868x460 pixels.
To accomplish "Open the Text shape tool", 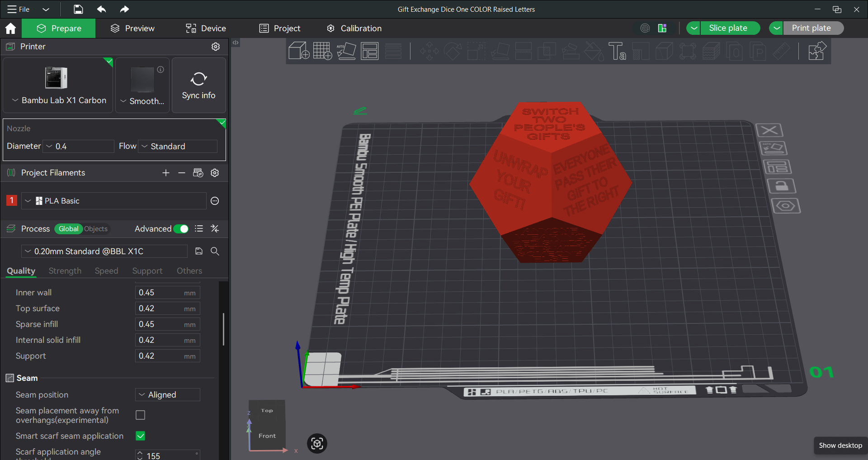I will (617, 51).
